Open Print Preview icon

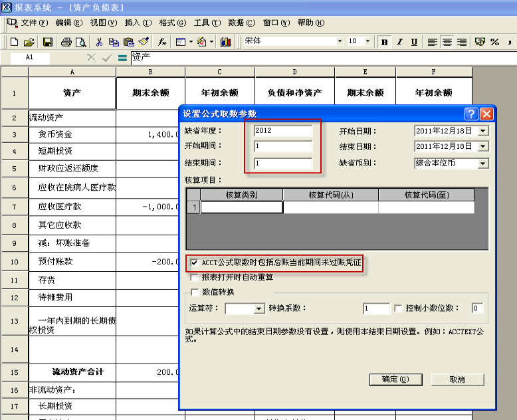81,42
